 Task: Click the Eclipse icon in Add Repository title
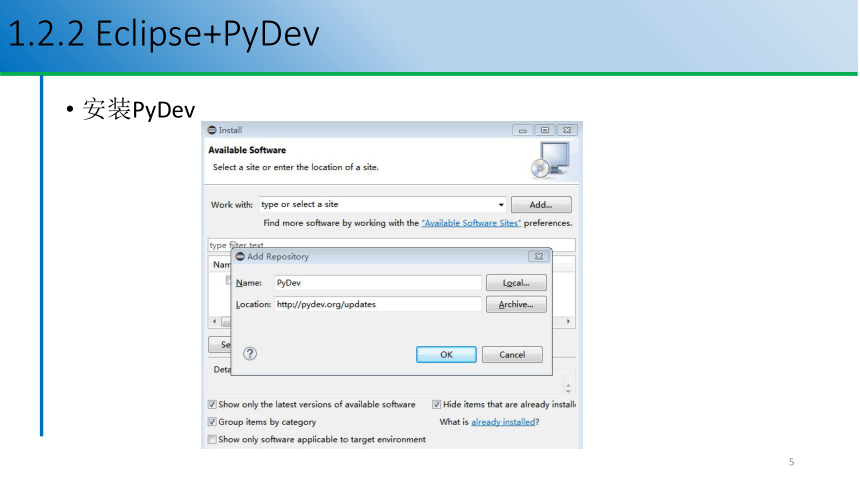(240, 256)
